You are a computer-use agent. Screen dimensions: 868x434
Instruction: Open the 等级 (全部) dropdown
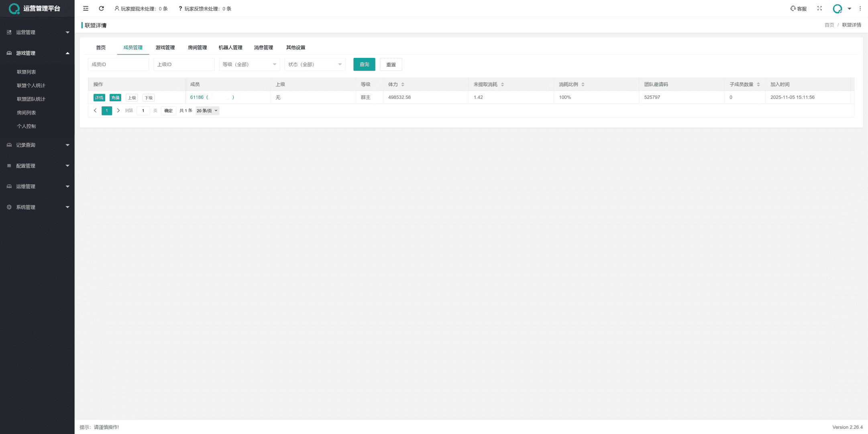[249, 64]
